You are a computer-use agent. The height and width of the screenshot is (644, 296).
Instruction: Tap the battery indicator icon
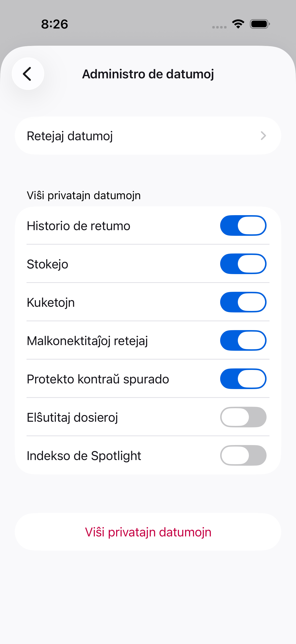tap(260, 24)
